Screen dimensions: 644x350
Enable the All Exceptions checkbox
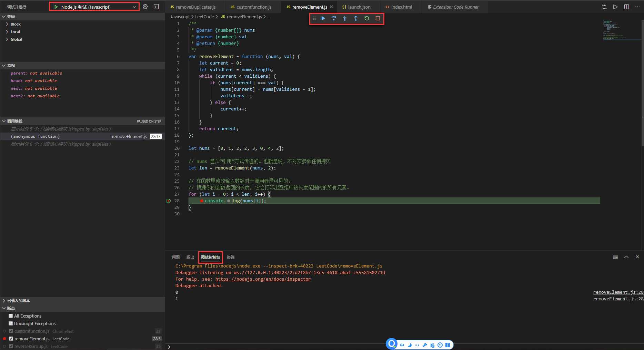click(11, 316)
